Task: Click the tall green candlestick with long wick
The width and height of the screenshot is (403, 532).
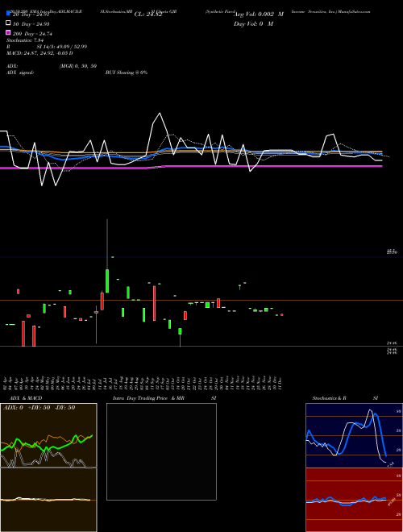Action: 107,281
